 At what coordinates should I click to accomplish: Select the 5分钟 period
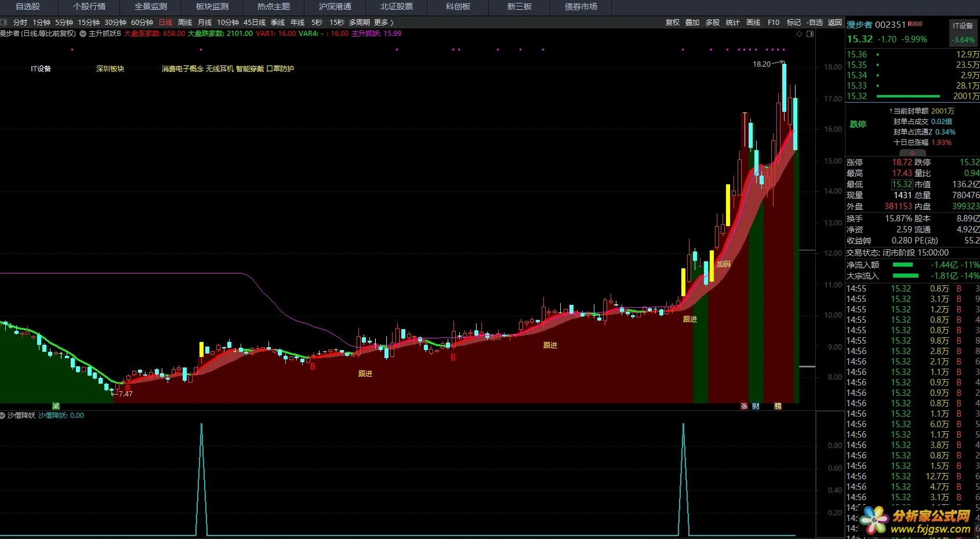64,23
